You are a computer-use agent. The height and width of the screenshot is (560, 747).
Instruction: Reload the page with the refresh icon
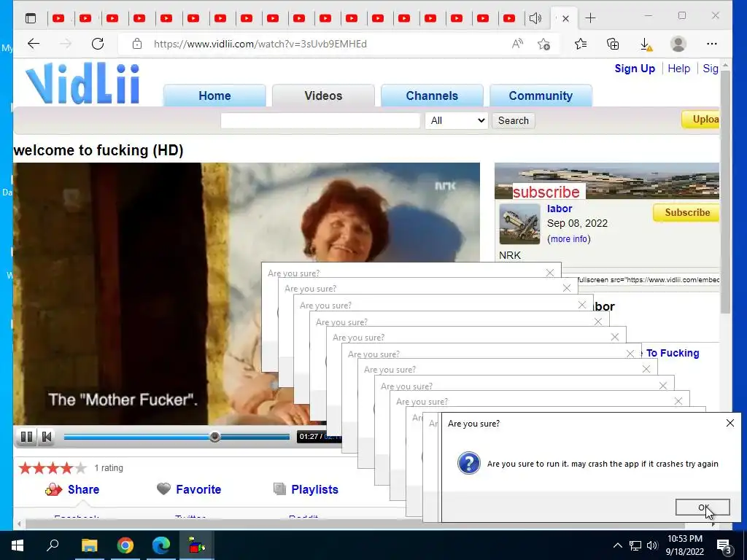(98, 44)
